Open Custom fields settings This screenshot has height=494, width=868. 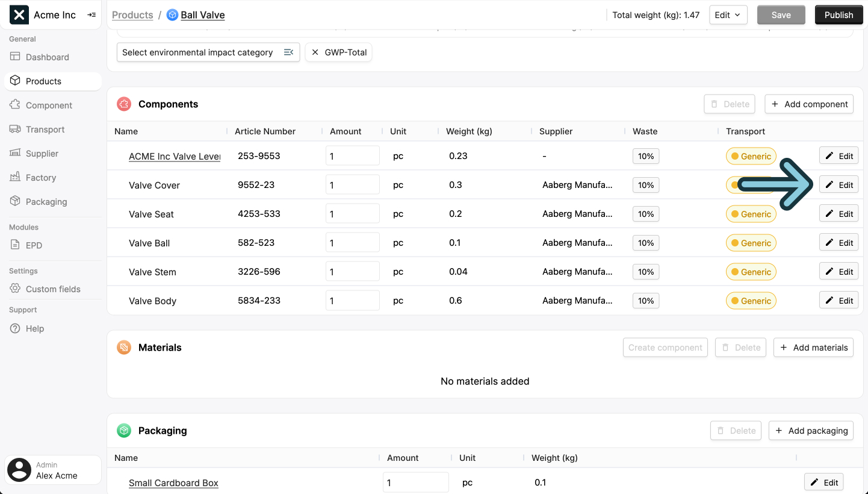coord(53,289)
